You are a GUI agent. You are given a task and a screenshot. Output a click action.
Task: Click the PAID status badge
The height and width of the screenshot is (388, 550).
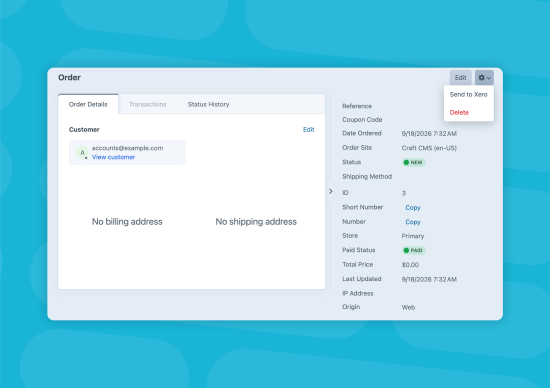click(414, 250)
